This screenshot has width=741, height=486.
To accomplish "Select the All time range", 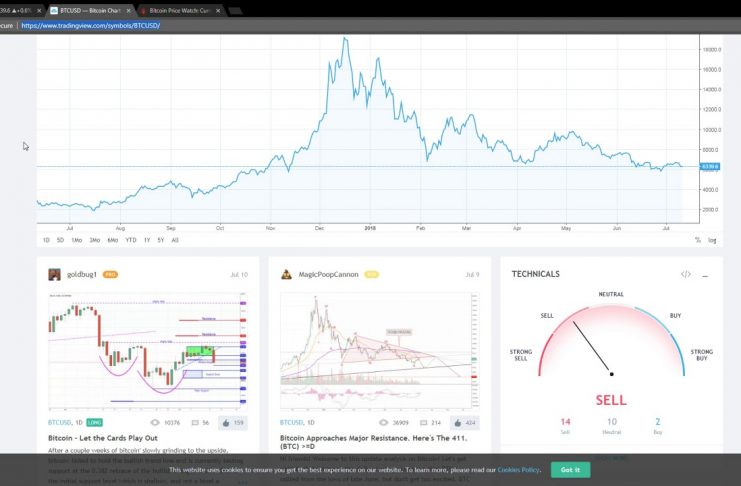I will (175, 240).
